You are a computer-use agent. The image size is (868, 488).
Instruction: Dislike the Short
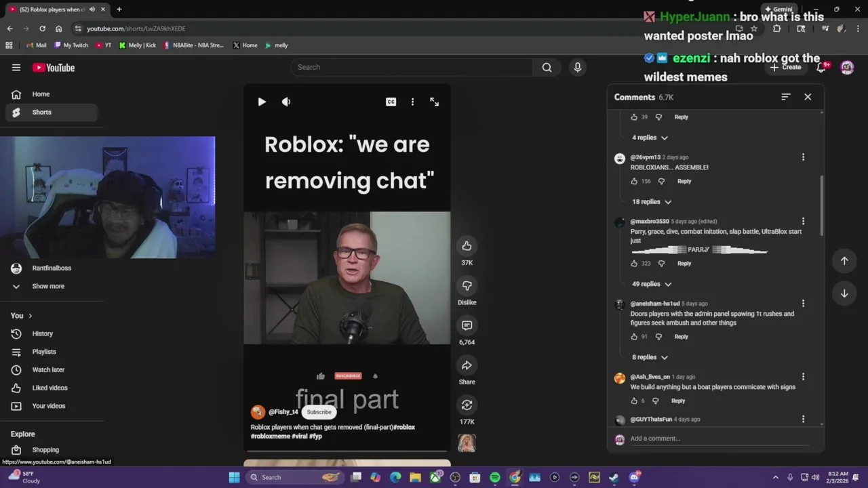click(467, 285)
